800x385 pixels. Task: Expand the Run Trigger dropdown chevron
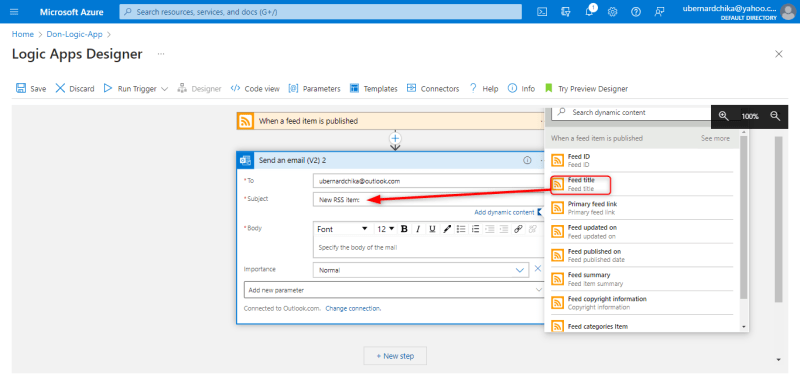point(164,89)
